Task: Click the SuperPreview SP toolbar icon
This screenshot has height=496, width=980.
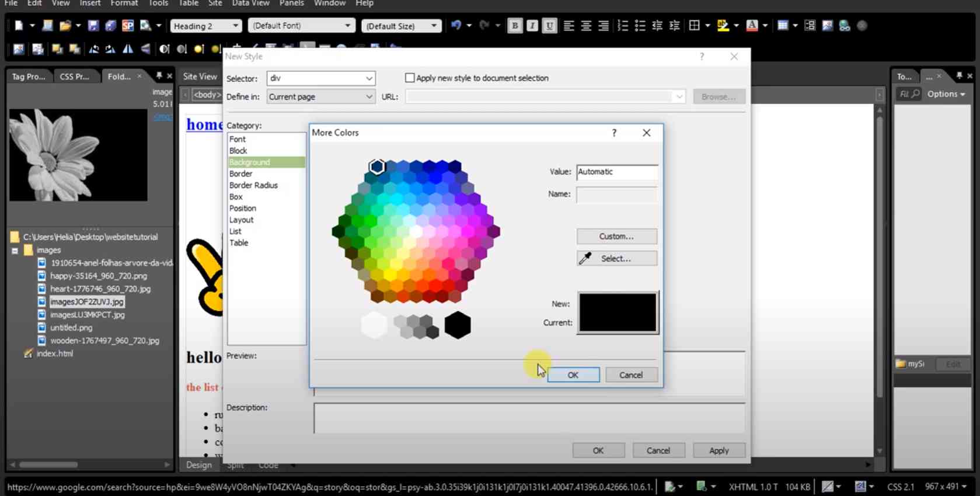Action: pyautogui.click(x=128, y=26)
